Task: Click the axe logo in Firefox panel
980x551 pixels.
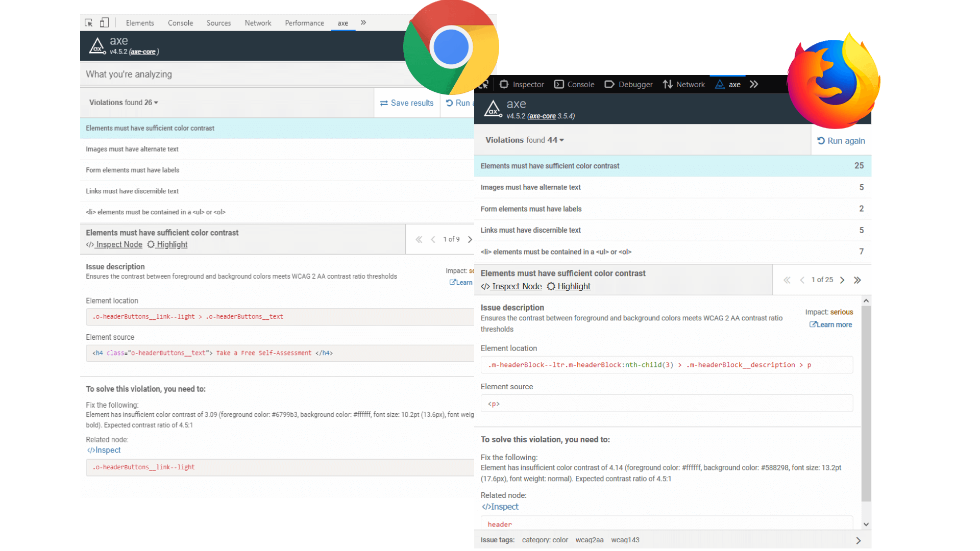Action: pos(493,109)
